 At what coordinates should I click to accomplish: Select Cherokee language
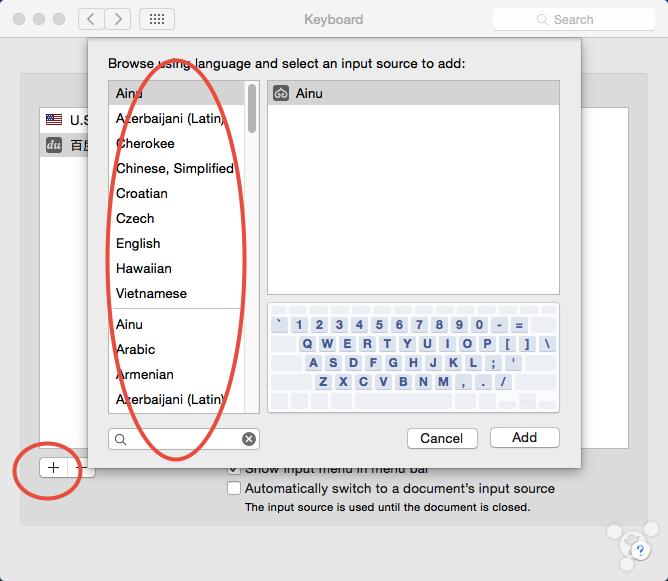tap(177, 144)
